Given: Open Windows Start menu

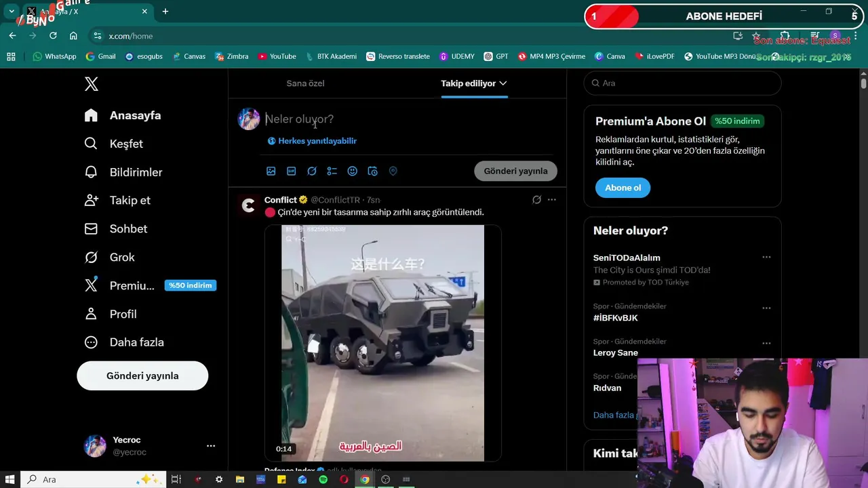Looking at the screenshot, I should 10,479.
